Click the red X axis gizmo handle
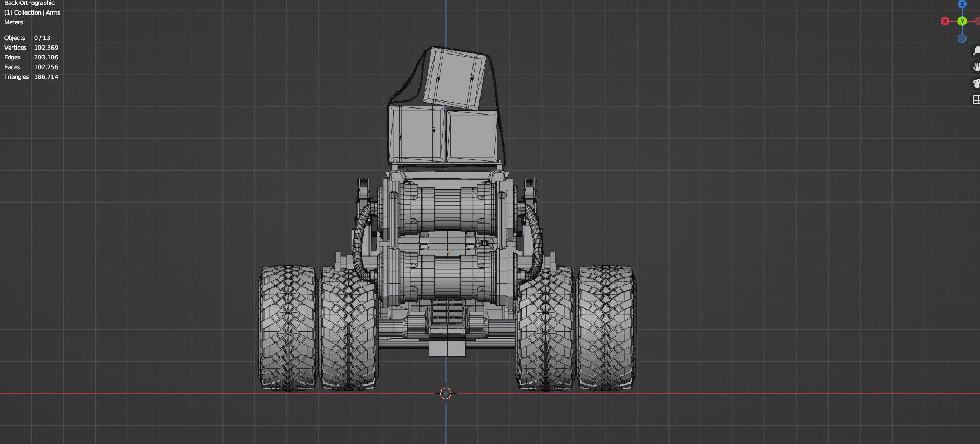 (x=945, y=21)
